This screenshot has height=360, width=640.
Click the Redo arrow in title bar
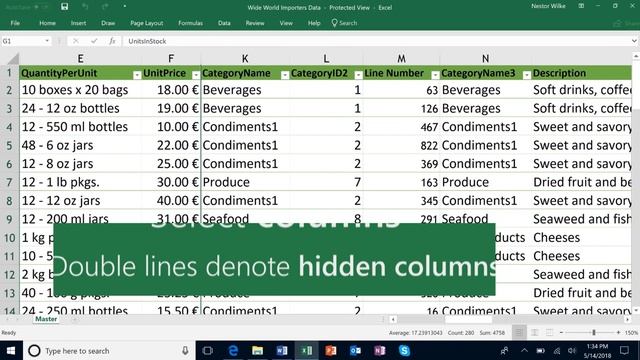click(105, 7)
